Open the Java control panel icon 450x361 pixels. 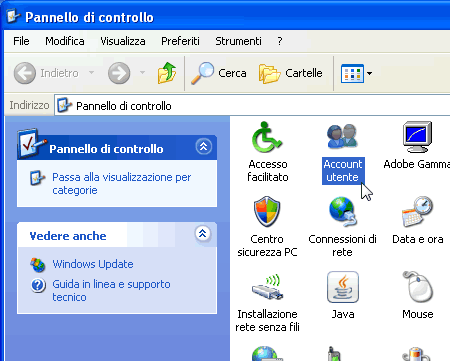click(x=343, y=287)
